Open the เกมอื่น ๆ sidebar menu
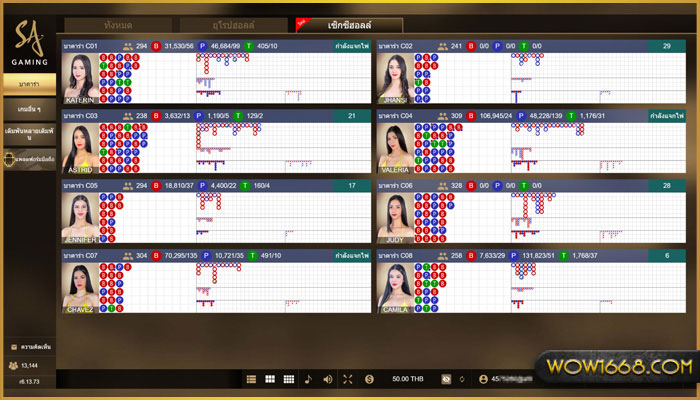Image resolution: width=700 pixels, height=400 pixels. (x=28, y=108)
